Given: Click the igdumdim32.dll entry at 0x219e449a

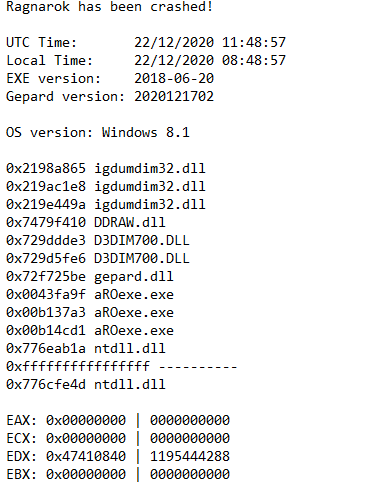Looking at the screenshot, I should 106,204.
